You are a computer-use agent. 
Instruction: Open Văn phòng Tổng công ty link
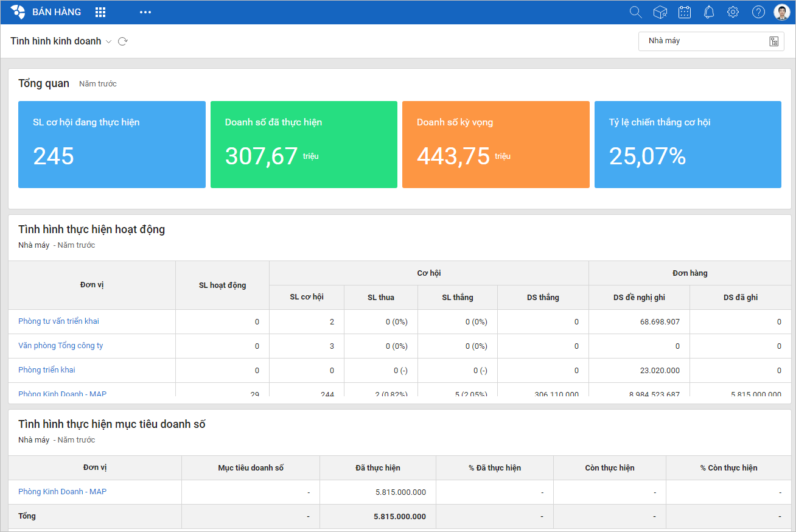coord(60,346)
